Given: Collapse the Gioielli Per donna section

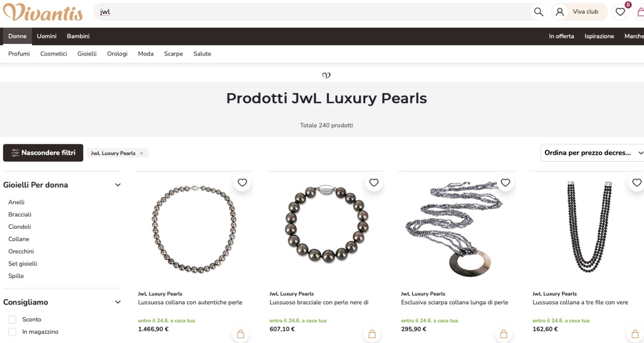Looking at the screenshot, I should [118, 185].
